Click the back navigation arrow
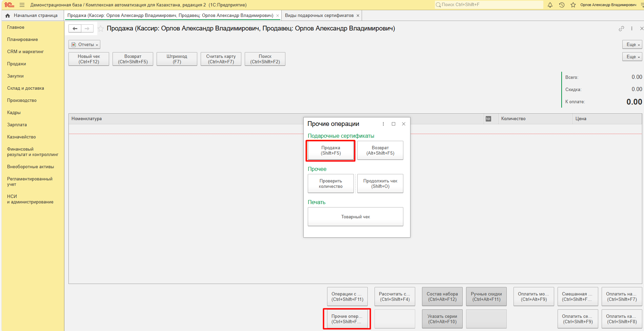The width and height of the screenshot is (644, 331). click(x=75, y=29)
